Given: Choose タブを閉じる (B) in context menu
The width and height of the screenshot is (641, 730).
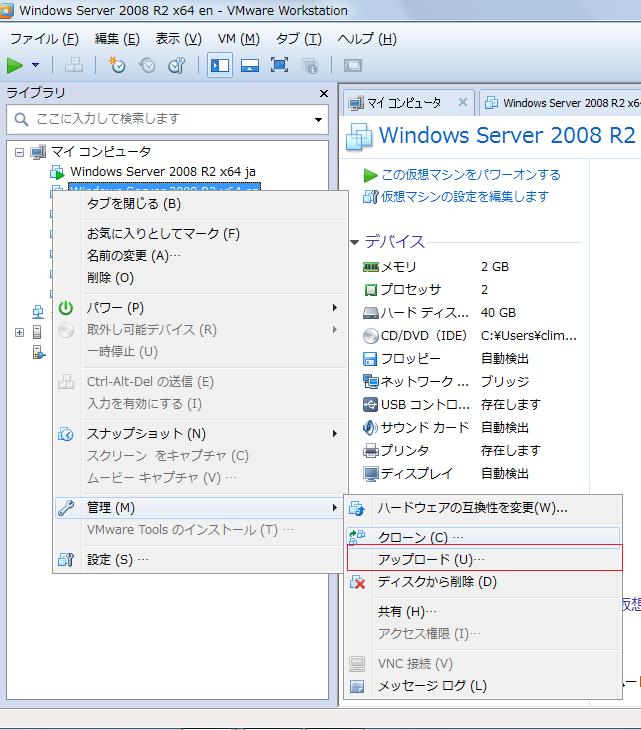Looking at the screenshot, I should [200, 204].
